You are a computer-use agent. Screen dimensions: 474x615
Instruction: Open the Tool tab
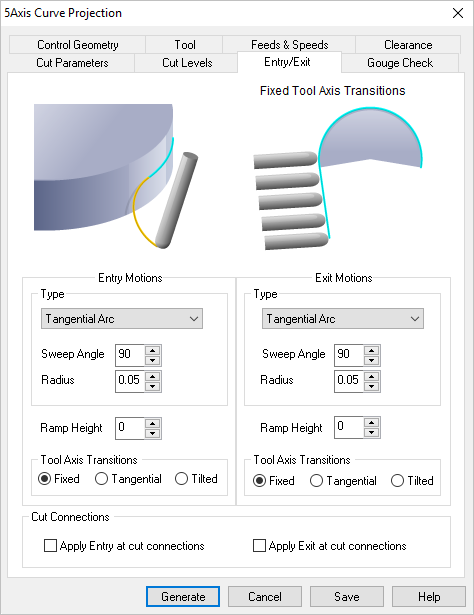click(184, 45)
